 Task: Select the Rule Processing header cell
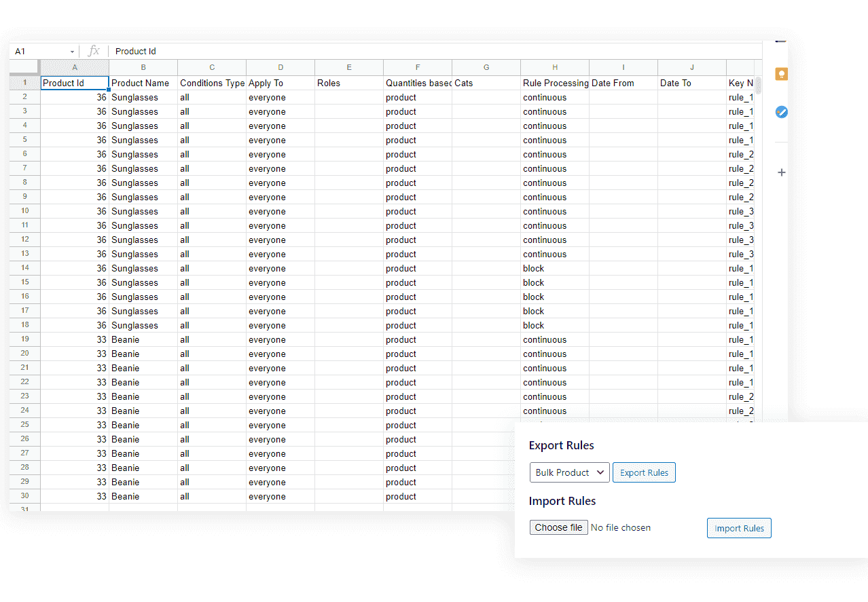[x=555, y=83]
